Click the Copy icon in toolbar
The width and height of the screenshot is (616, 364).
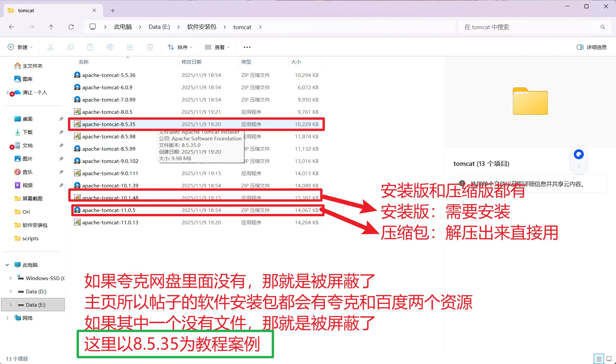pyautogui.click(x=70, y=47)
